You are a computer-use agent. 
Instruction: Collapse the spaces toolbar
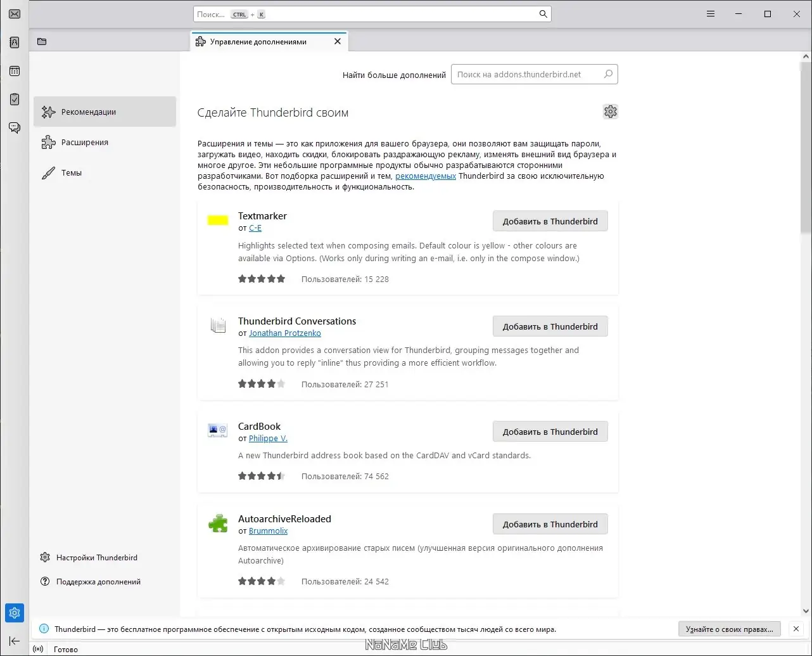coord(15,641)
